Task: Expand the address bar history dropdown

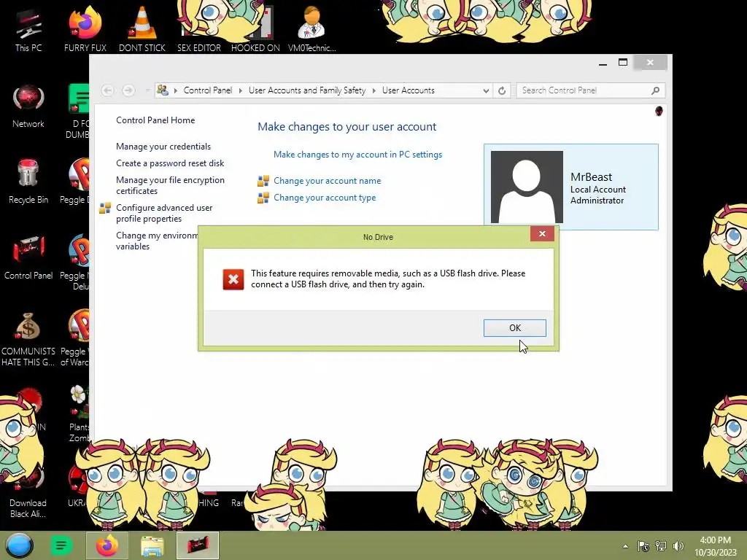Action: pos(485,90)
